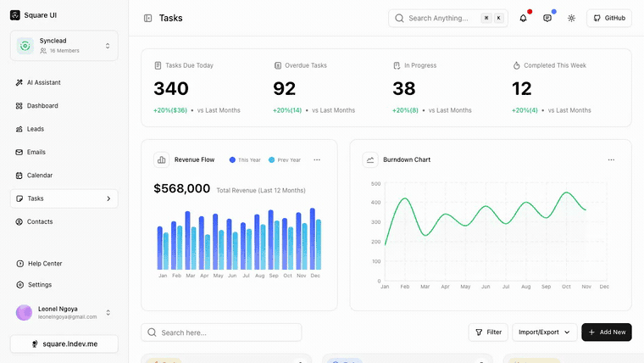This screenshot has width=644, height=363.
Task: Click the leonelngoya@gmail.com email text
Action: (67, 317)
